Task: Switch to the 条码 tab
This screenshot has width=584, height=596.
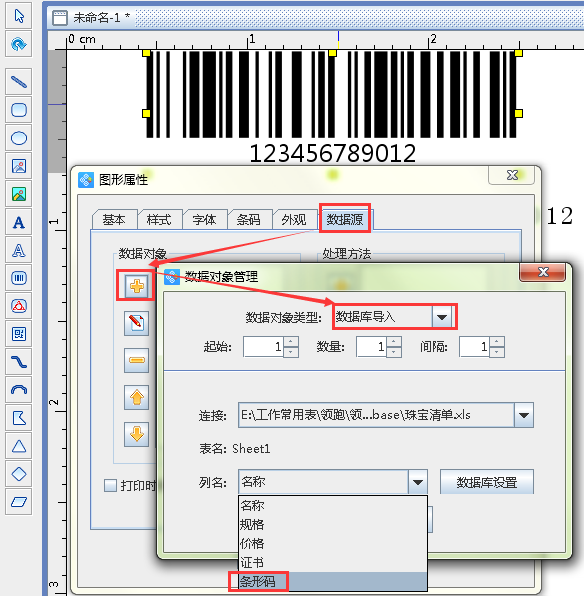Action: pos(249,219)
